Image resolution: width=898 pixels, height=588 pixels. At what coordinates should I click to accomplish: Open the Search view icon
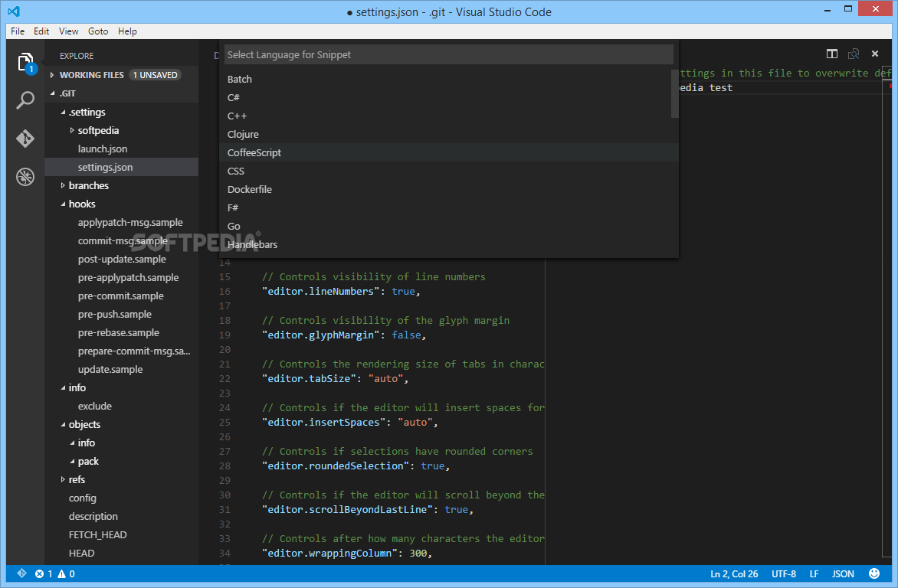(x=25, y=100)
